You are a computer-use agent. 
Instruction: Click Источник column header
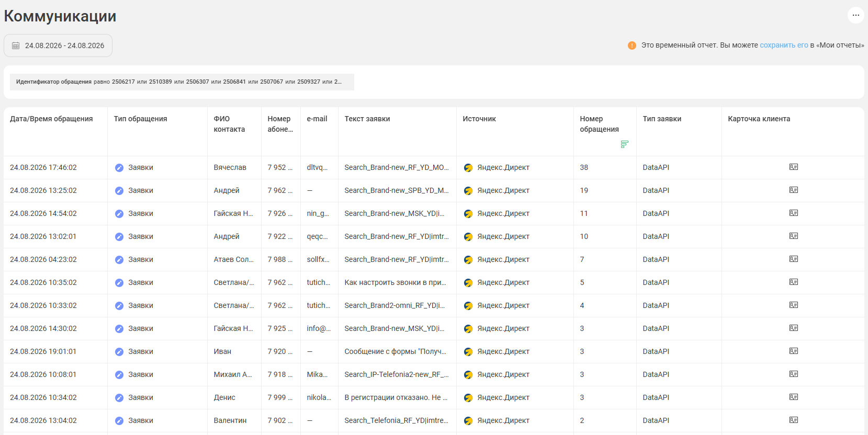pyautogui.click(x=479, y=119)
